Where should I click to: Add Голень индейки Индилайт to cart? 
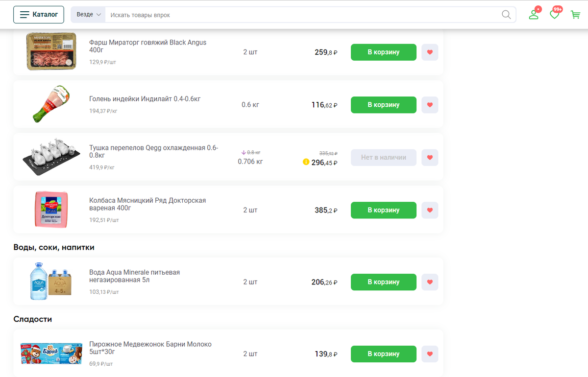coord(384,105)
